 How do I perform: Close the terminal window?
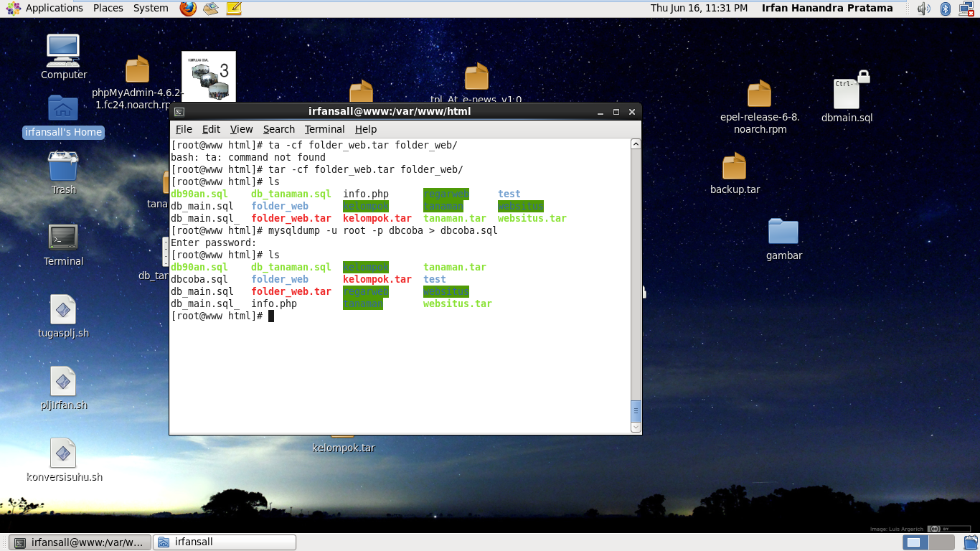(632, 112)
